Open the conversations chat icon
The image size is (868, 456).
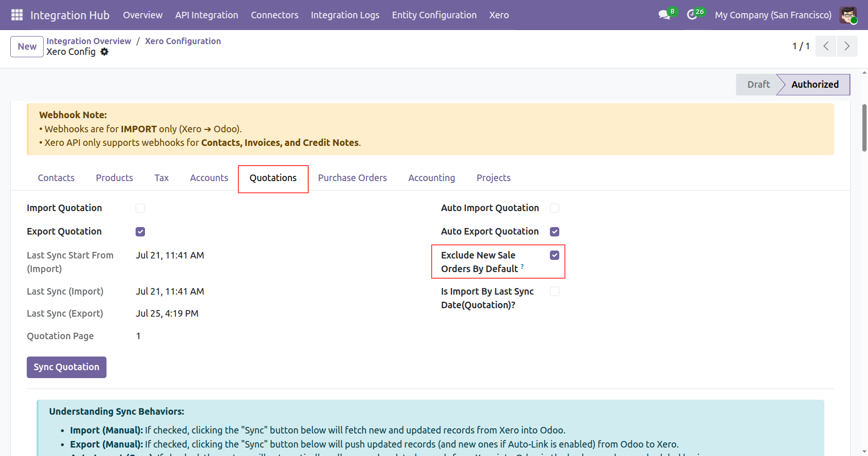pyautogui.click(x=664, y=15)
